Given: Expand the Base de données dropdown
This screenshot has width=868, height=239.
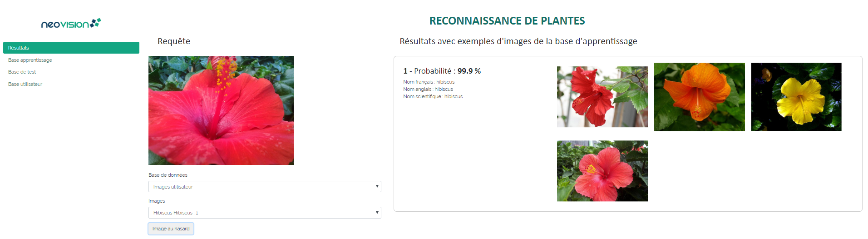Looking at the screenshot, I should click(x=264, y=187).
